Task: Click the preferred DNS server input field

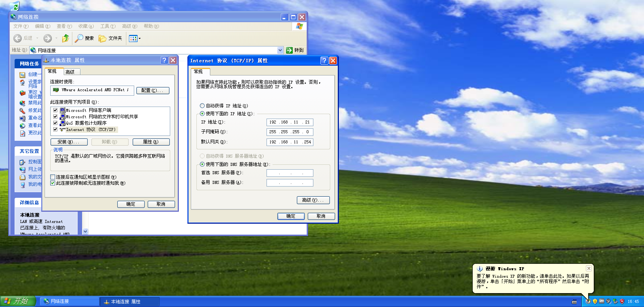Action: (290, 173)
